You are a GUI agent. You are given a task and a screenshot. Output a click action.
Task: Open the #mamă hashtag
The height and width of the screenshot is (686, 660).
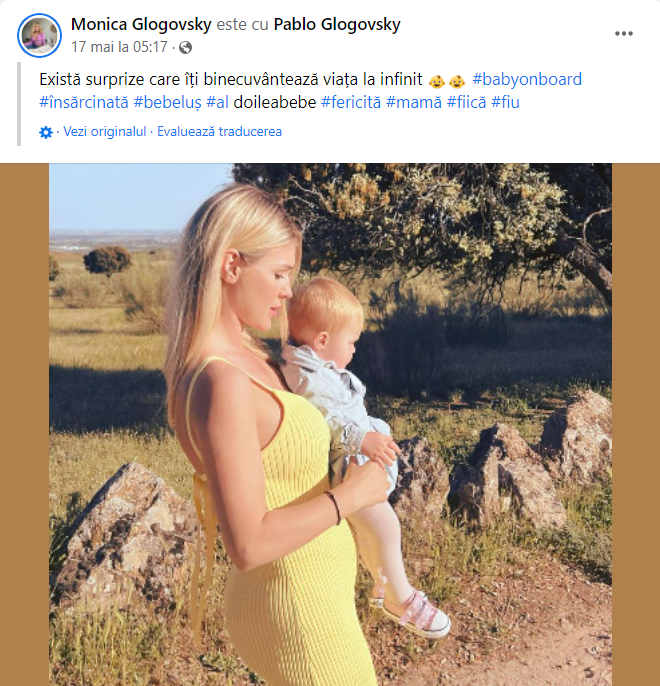(413, 102)
